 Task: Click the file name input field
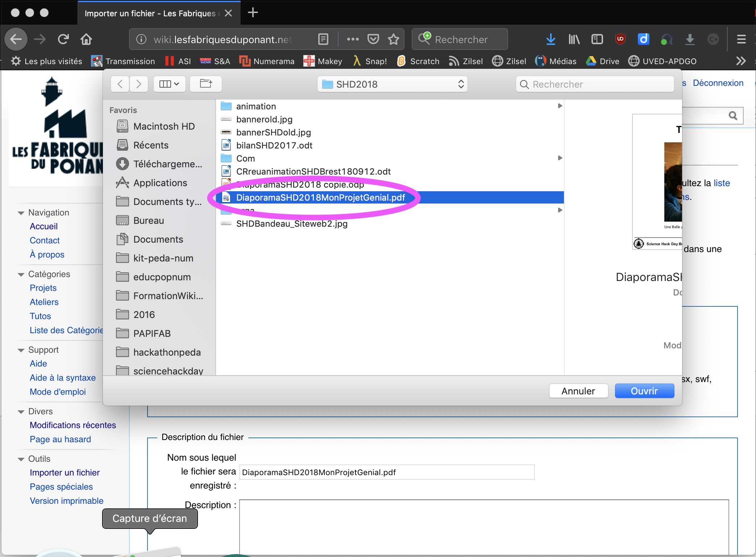pos(387,472)
